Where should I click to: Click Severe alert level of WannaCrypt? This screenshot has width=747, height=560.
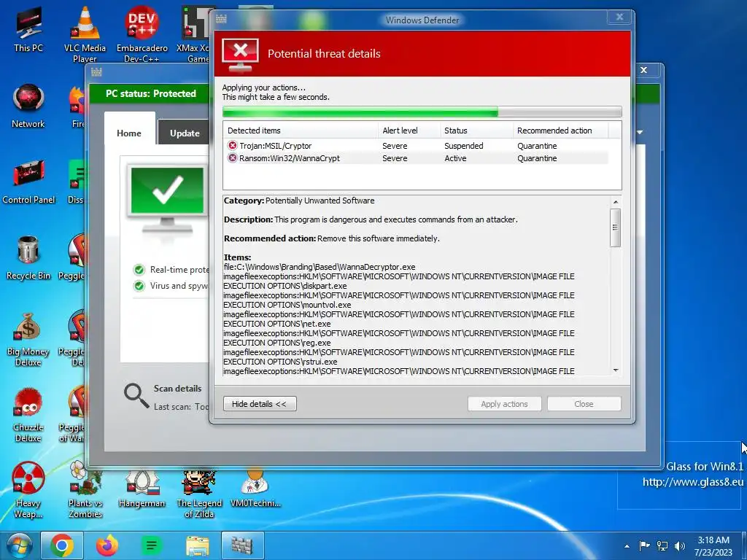(395, 158)
